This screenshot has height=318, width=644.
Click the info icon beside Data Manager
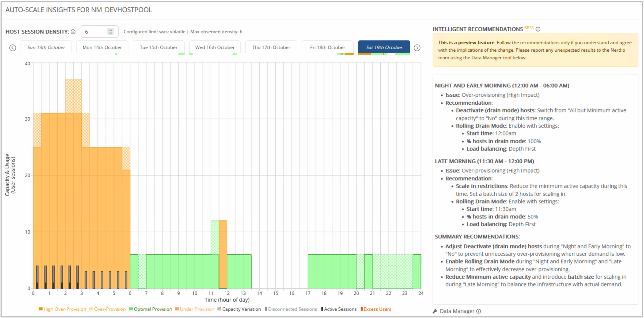pyautogui.click(x=479, y=311)
